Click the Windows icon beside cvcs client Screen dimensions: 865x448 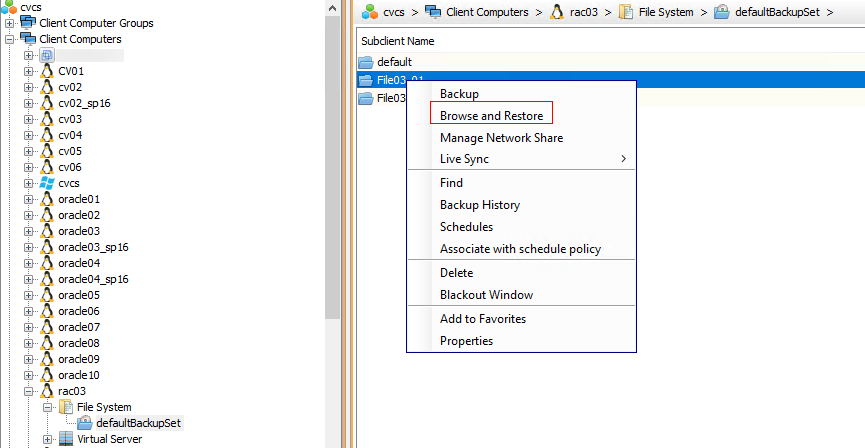pyautogui.click(x=46, y=183)
